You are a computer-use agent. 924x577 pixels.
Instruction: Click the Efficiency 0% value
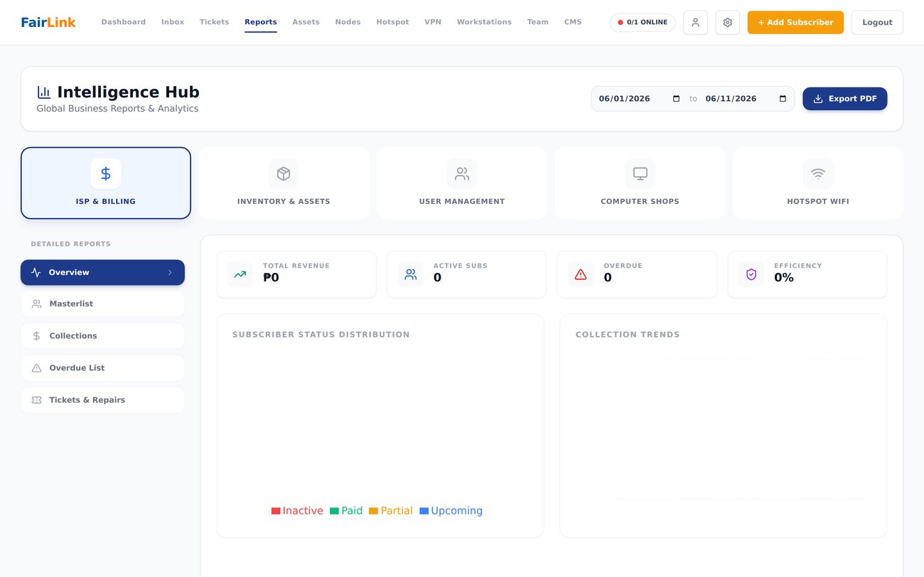click(x=784, y=278)
